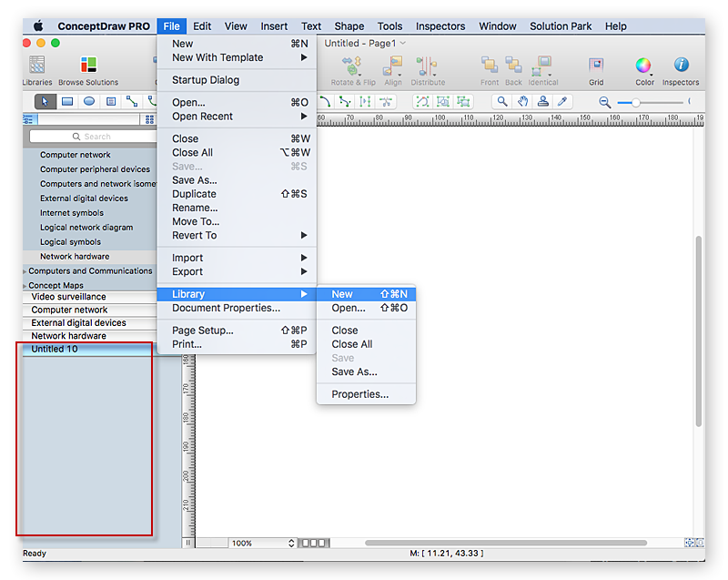Expand New With Template submenu

[x=237, y=57]
